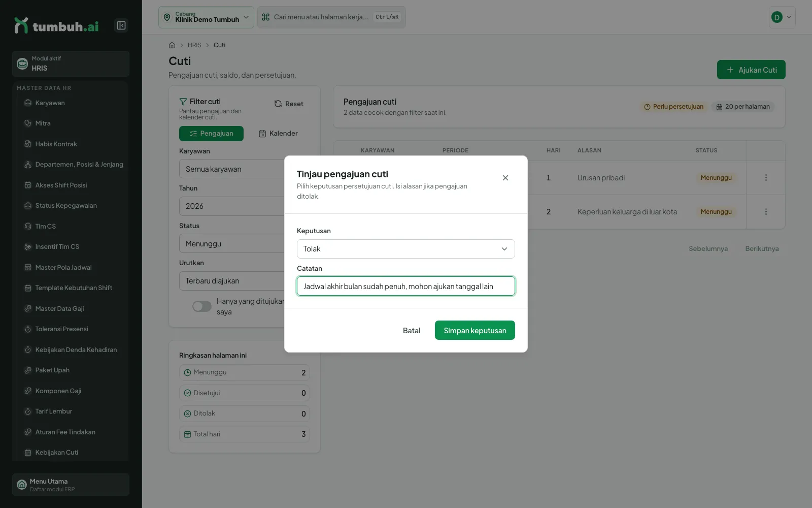Click into the Catatan input field

pos(406,286)
